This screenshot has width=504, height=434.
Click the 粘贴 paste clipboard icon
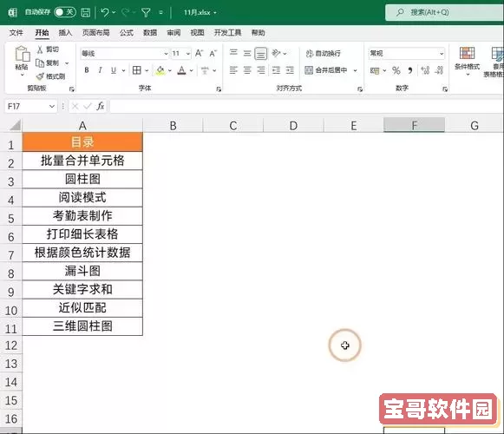pyautogui.click(x=23, y=54)
